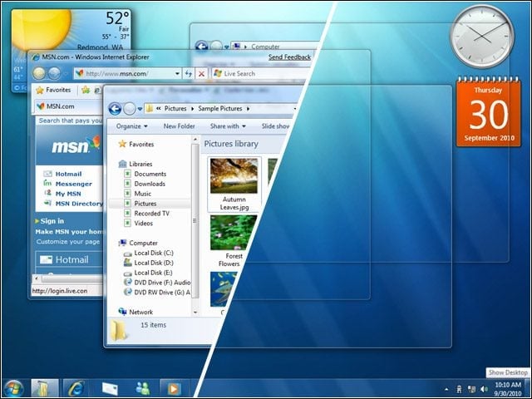Click the network tray icon
Viewport: 532px width, 399px height.
click(x=471, y=389)
